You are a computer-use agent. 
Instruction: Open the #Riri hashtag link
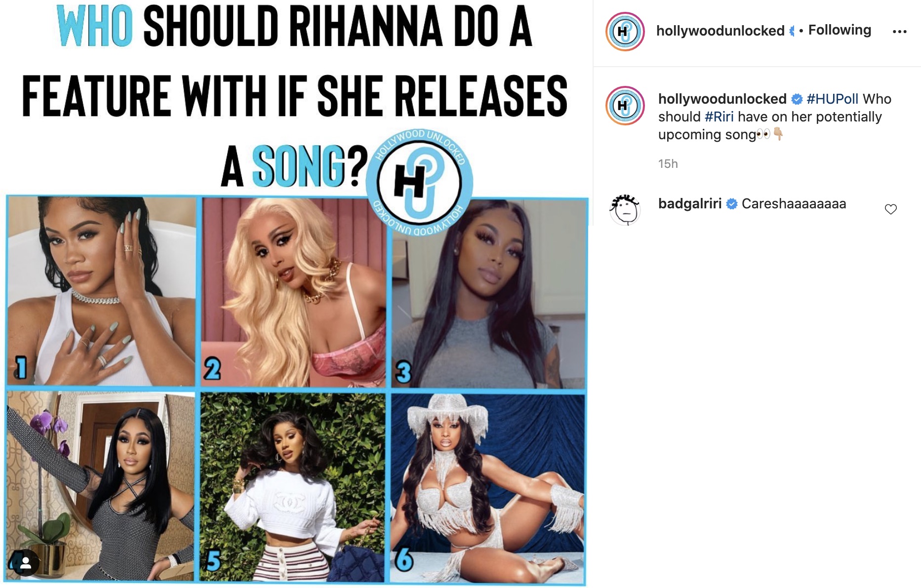[719, 117]
